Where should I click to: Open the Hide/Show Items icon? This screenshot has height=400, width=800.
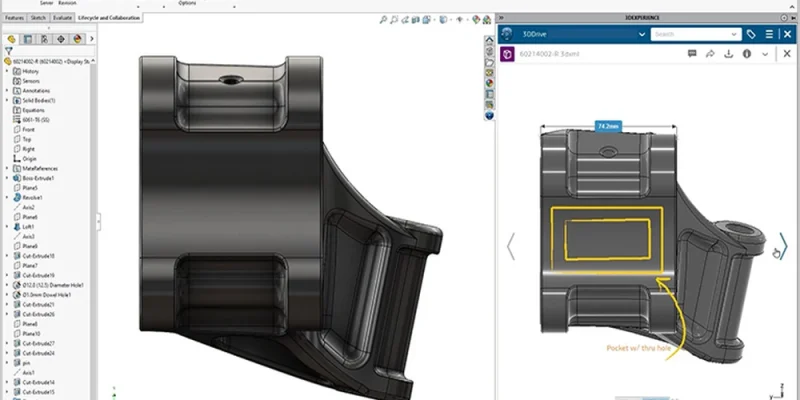pyautogui.click(x=459, y=20)
